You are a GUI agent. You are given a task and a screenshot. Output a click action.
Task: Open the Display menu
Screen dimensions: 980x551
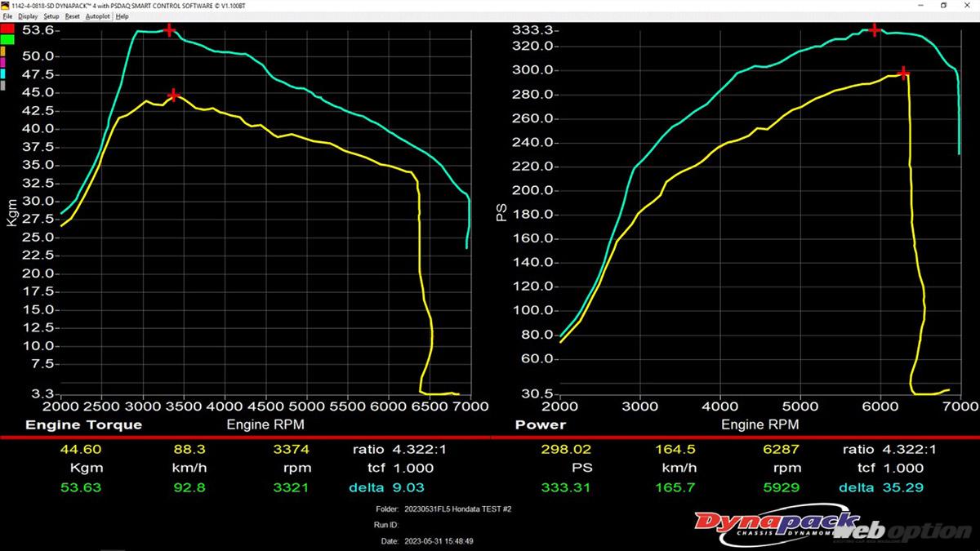click(28, 16)
